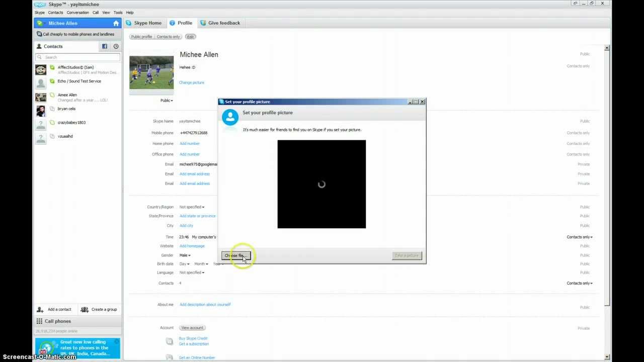Click the Change picture link
The width and height of the screenshot is (644, 362).
pos(192,82)
